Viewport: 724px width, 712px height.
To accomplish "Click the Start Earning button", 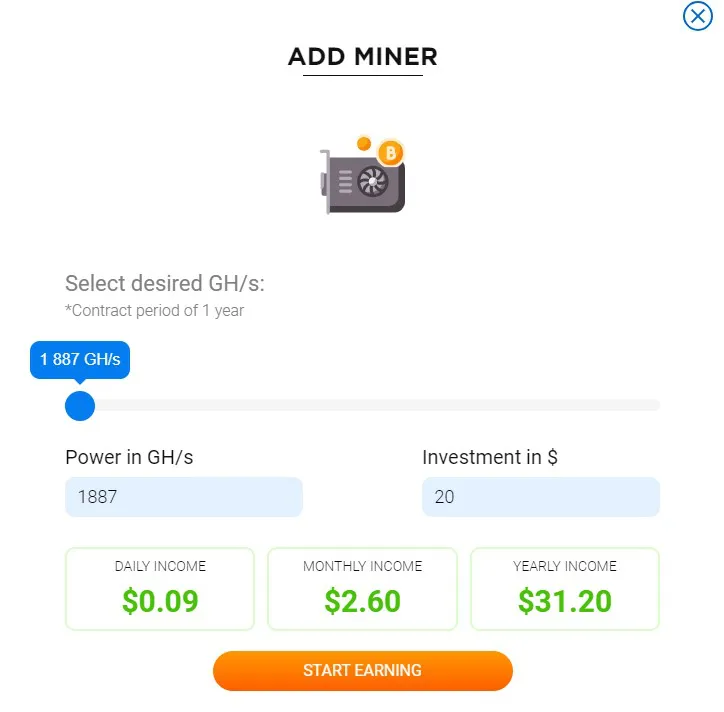I will pos(362,670).
